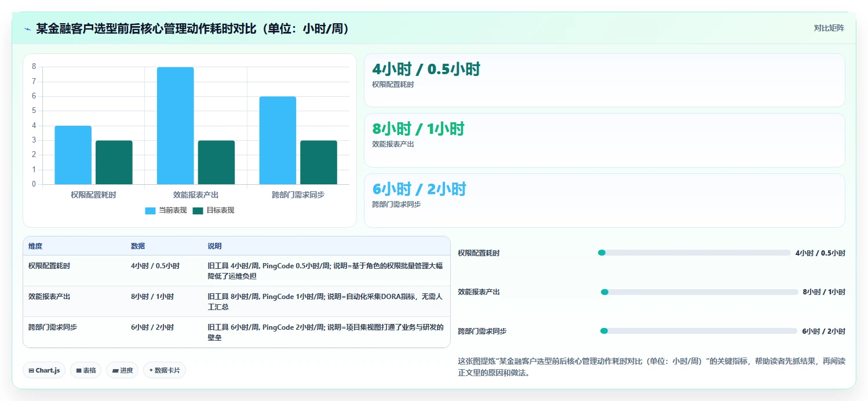Viewport: 868px width, 401px height.
Task: Toggle the 目标表现 legend item
Action: [213, 210]
